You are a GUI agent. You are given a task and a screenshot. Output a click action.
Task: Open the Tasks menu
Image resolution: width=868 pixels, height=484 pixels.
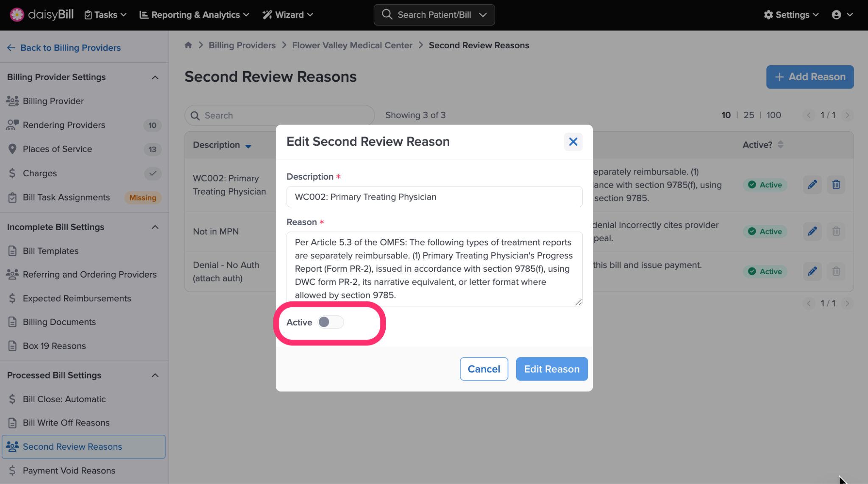coord(106,15)
